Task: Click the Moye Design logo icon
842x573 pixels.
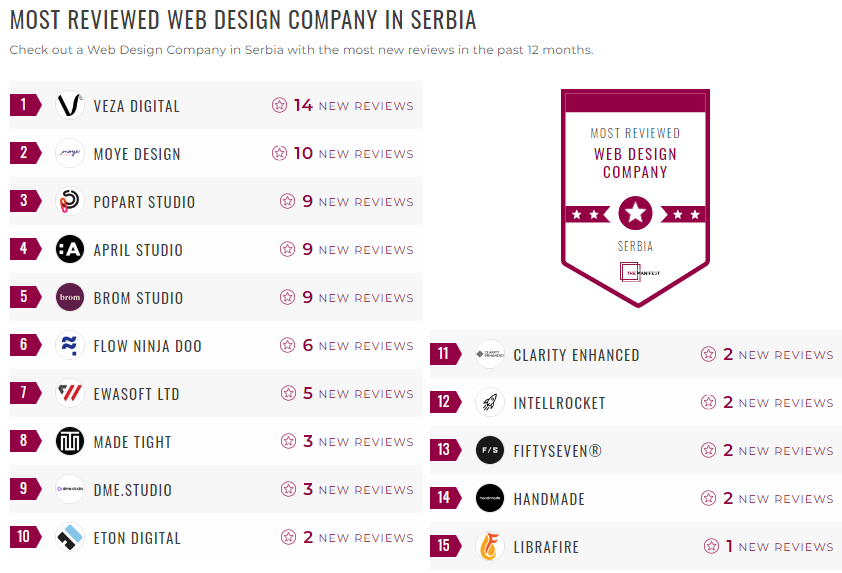Action: 70,154
